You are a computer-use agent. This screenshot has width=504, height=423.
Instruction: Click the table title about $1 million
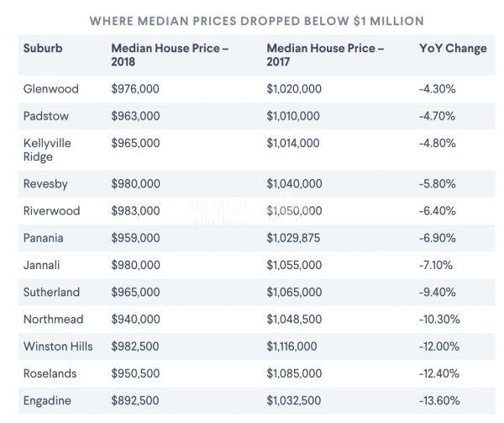(x=256, y=20)
